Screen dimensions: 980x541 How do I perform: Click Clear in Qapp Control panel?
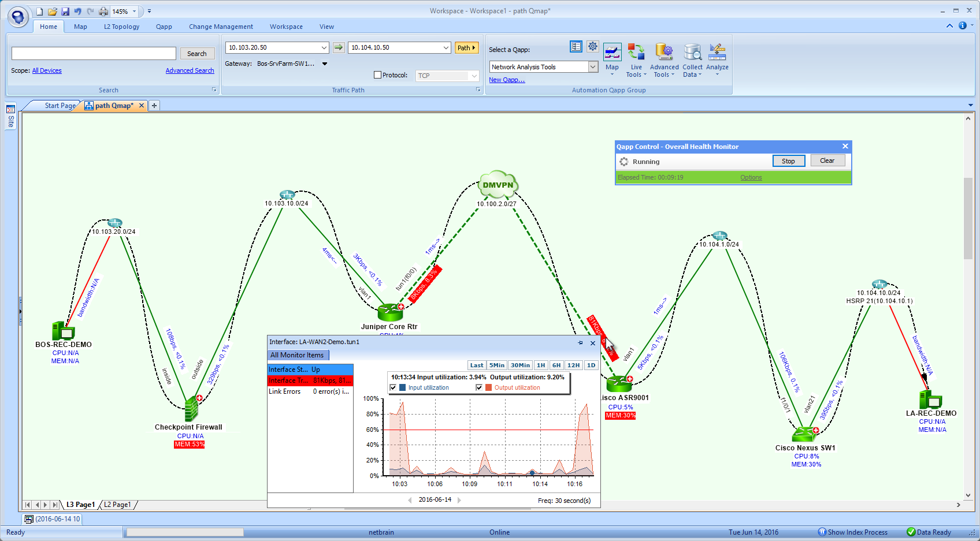click(x=827, y=161)
